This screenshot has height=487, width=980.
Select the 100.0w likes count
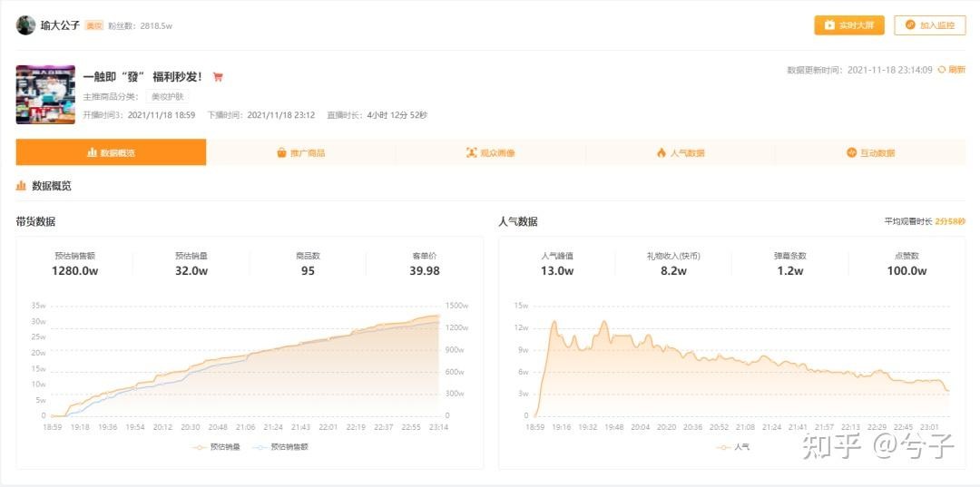tap(906, 271)
